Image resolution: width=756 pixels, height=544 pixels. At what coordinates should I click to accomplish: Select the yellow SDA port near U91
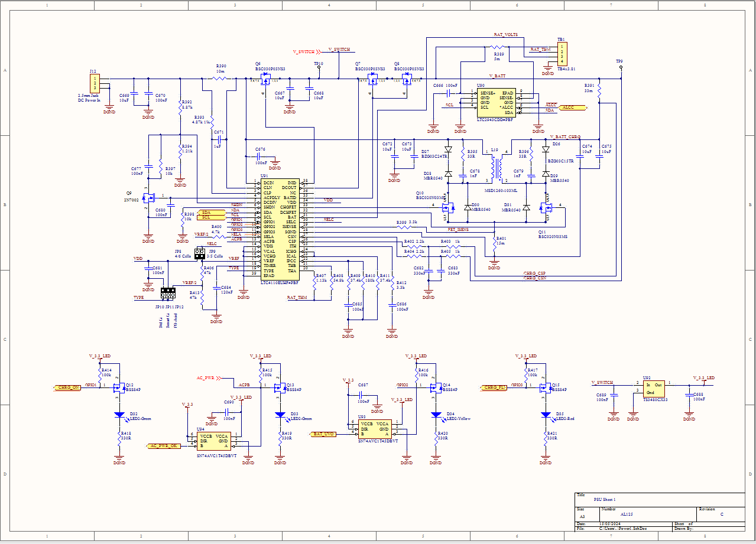pos(206,212)
